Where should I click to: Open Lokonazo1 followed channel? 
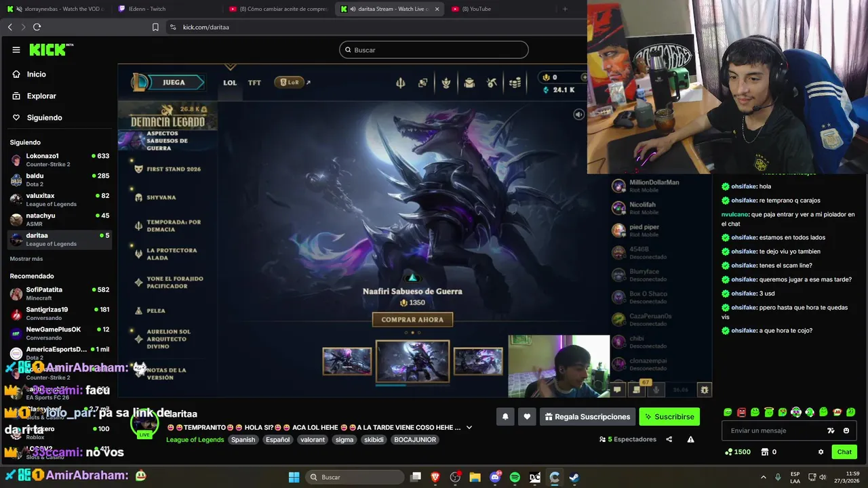[x=60, y=160]
